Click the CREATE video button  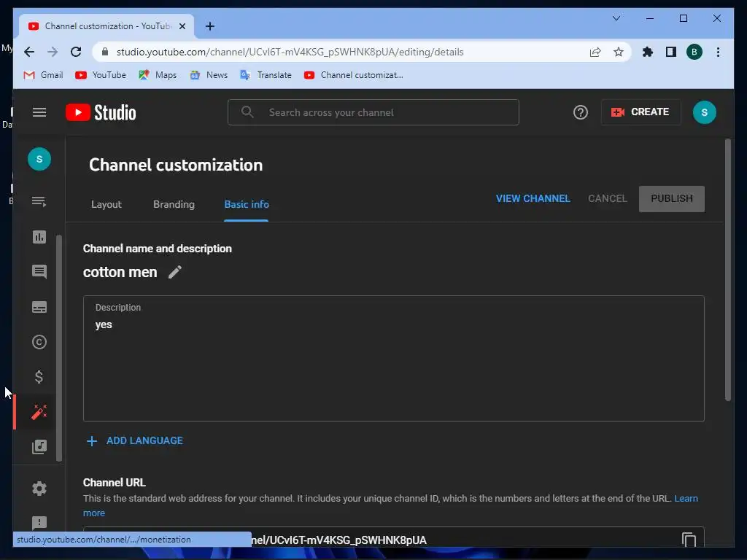(x=640, y=112)
